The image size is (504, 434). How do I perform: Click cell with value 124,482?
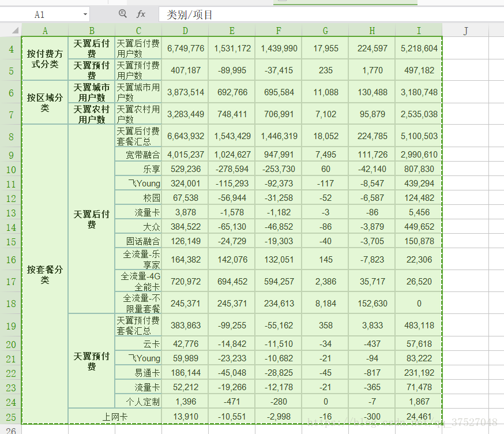[419, 197]
